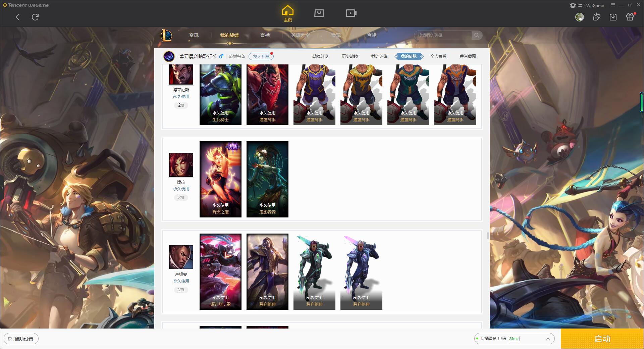Click 永久使用 link under 德莱厄斯
Image resolution: width=644 pixels, height=349 pixels.
click(181, 97)
